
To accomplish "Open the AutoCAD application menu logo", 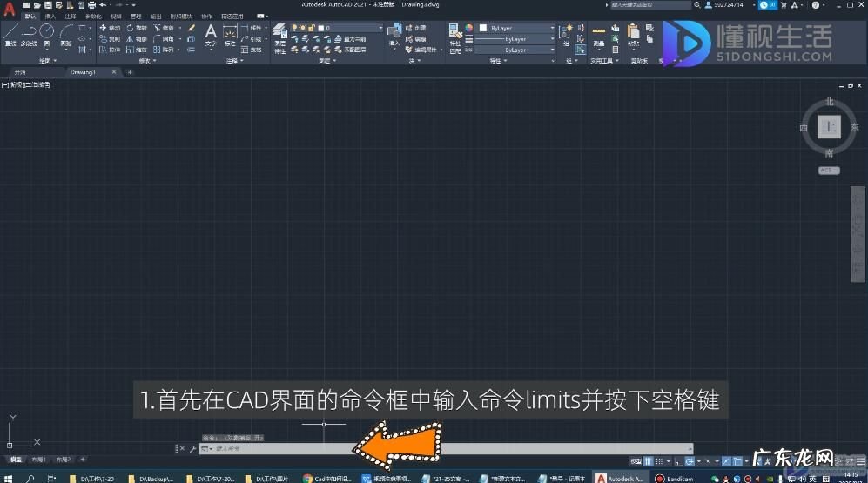I will (x=9, y=9).
